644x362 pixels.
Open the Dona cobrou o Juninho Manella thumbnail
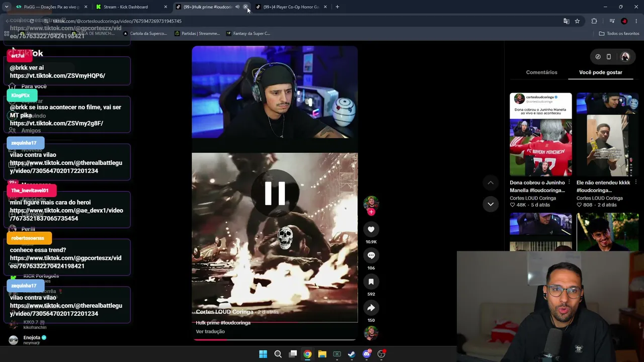[541, 134]
